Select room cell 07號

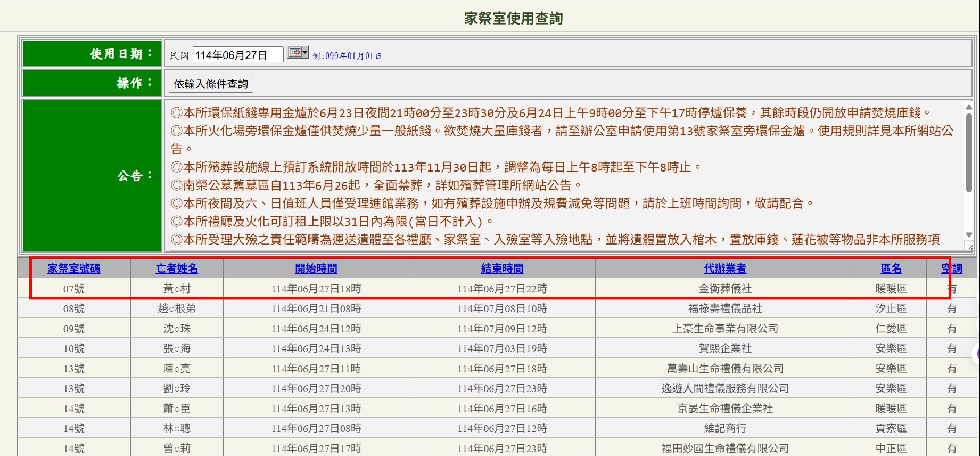pos(74,289)
